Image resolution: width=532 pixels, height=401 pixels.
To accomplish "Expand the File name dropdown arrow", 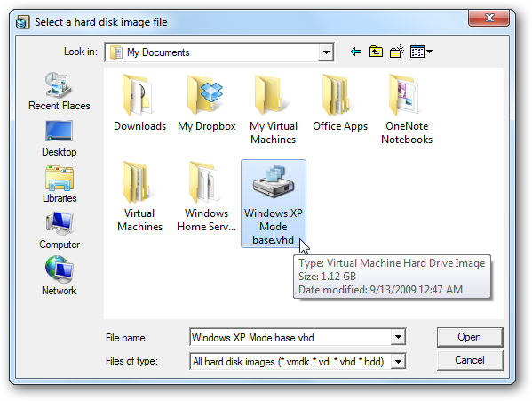I will [x=398, y=337].
